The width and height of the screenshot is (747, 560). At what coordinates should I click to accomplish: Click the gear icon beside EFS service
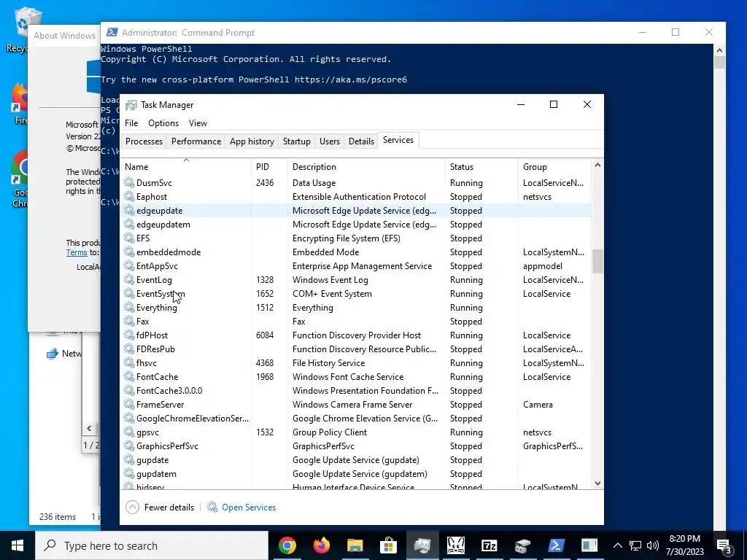pyautogui.click(x=129, y=238)
